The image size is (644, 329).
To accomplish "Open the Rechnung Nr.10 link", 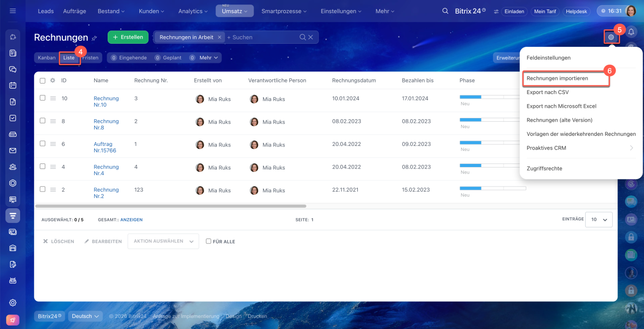I will [x=106, y=102].
